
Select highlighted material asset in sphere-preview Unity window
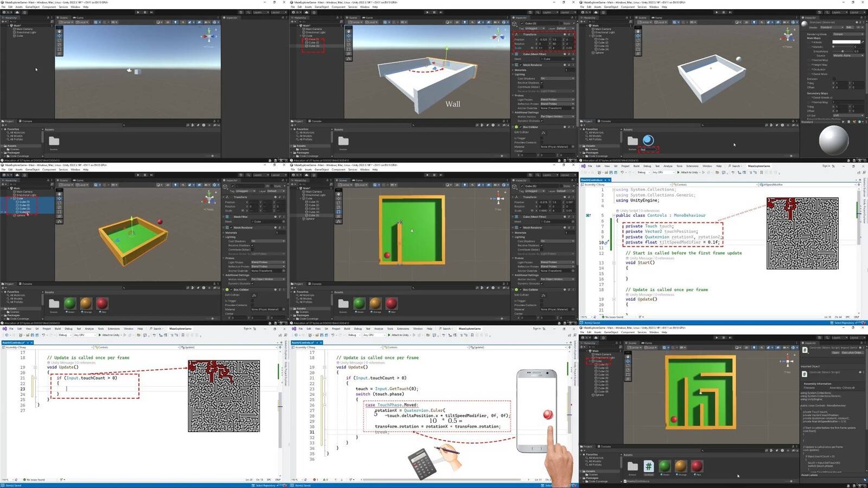coord(648,142)
